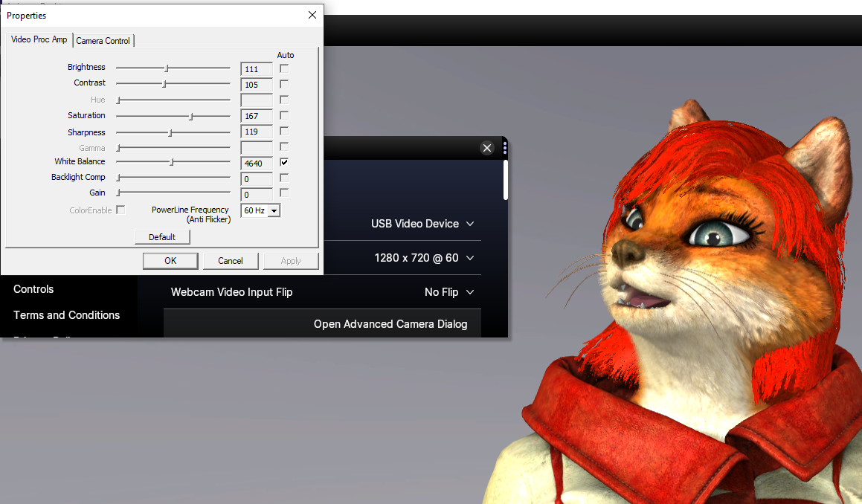The image size is (862, 504).
Task: Adjust the Saturation slider
Action: point(173,116)
